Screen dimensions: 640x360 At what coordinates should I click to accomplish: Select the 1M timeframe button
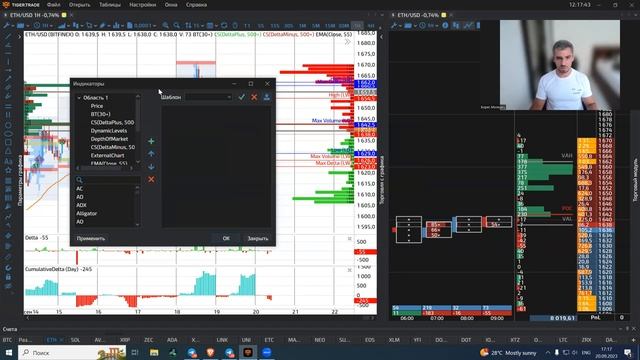pyautogui.click(x=302, y=26)
